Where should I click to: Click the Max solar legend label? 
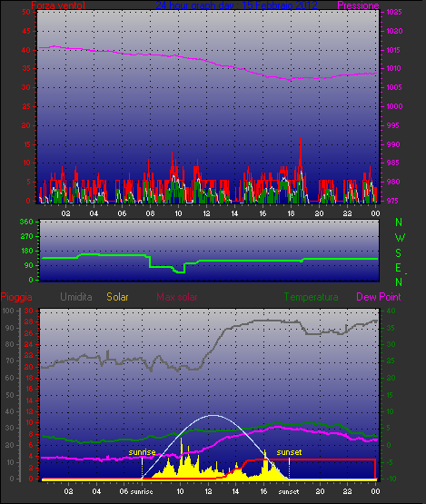click(177, 297)
